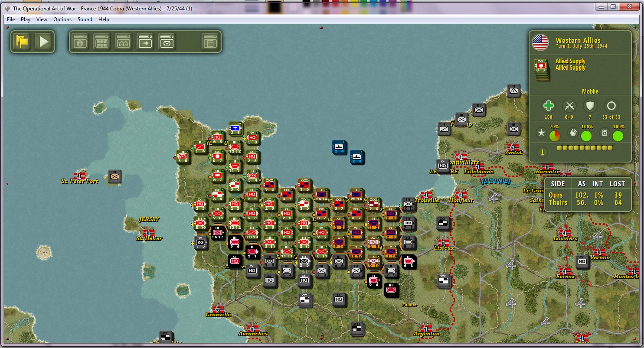
Task: Click the window layout toolbar icon
Action: (x=210, y=42)
